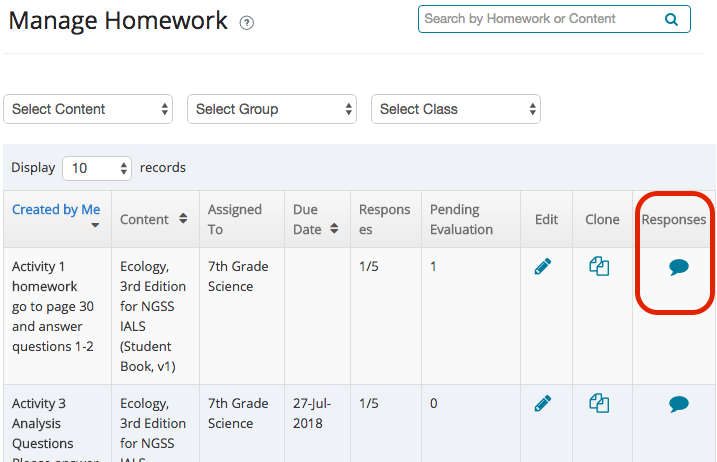Open help icon beside Manage Homework
Screen dimensions: 717x462
[247, 23]
